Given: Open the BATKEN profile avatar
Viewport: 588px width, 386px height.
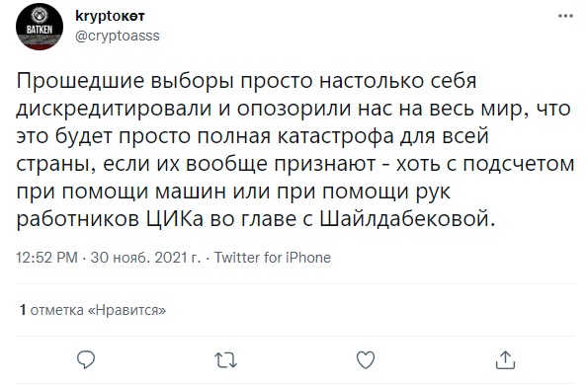Looking at the screenshot, I should click(x=40, y=27).
